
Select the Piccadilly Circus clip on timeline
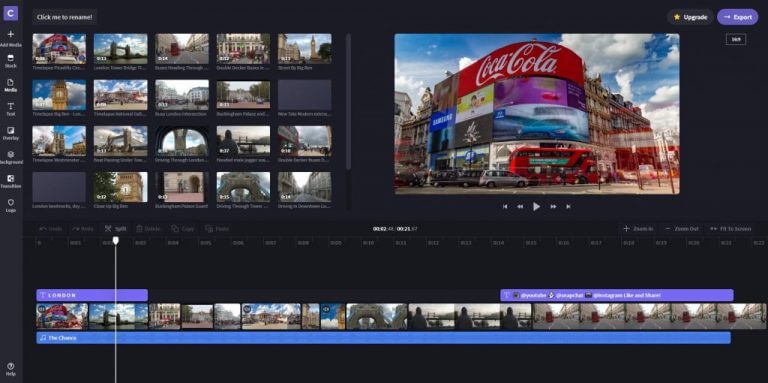62,316
